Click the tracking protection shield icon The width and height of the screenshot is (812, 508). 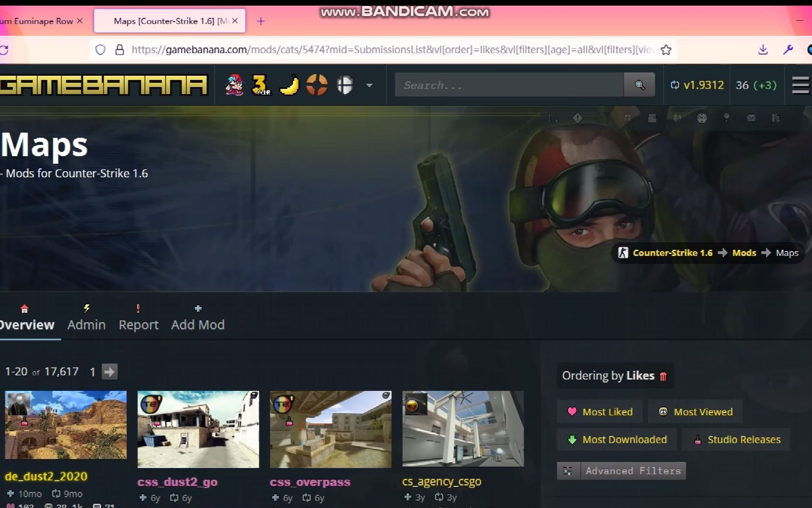(x=101, y=50)
